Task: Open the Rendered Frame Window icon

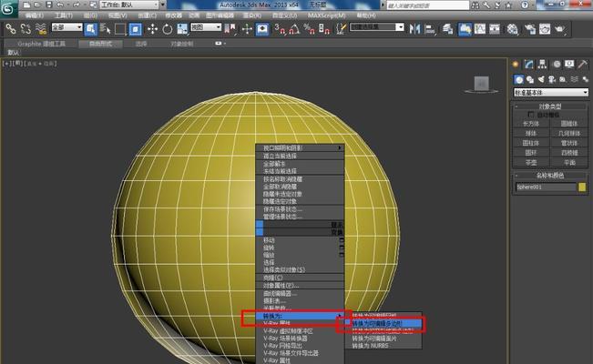Action: pos(545,29)
